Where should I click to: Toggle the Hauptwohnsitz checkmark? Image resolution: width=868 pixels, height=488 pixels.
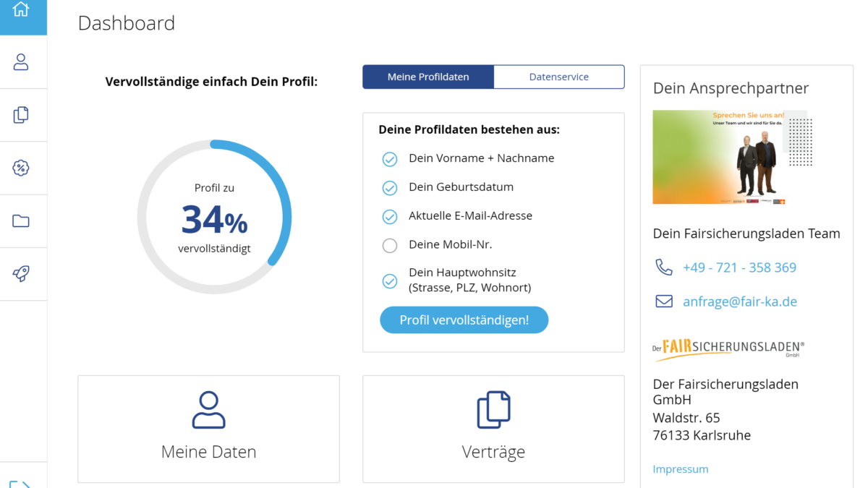point(390,281)
